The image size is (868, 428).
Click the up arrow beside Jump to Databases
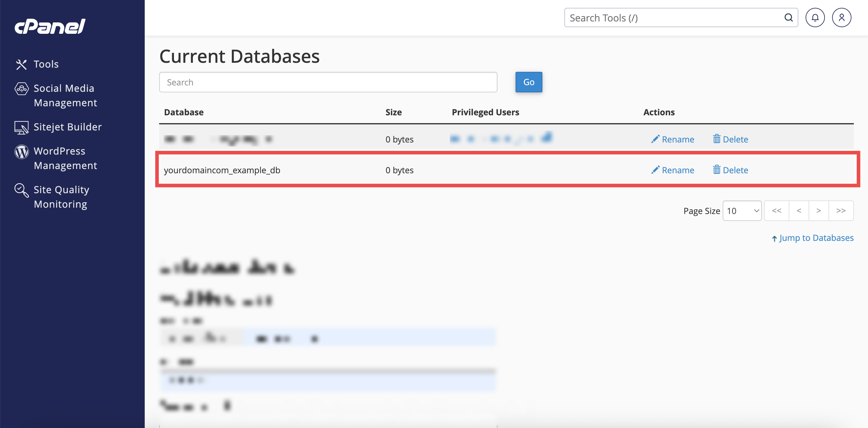click(774, 238)
